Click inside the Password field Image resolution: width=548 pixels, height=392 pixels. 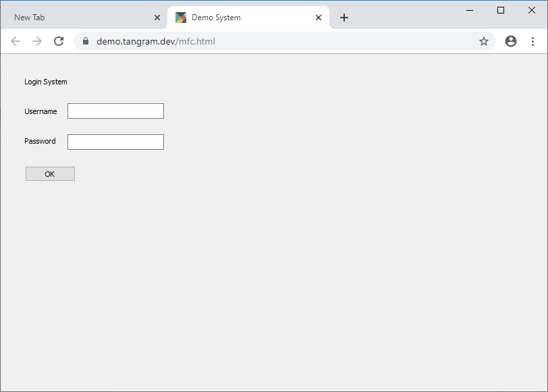115,142
